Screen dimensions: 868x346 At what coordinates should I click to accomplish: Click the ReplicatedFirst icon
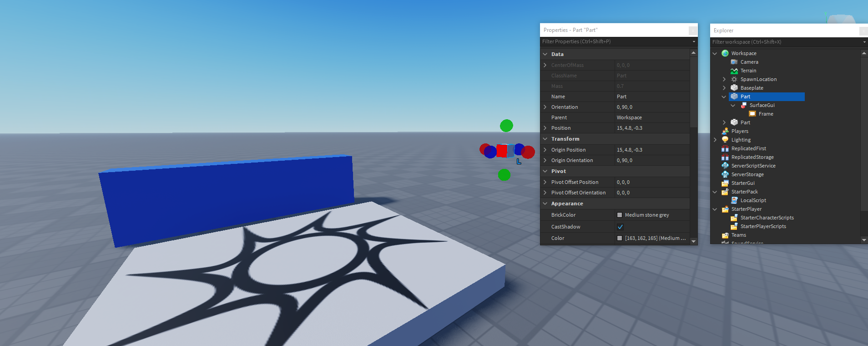coord(725,148)
